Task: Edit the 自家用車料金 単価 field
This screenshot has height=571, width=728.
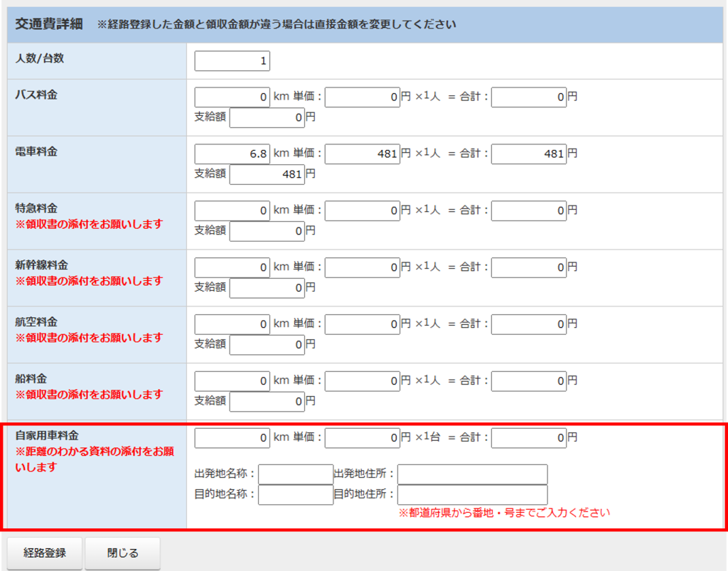Action: pos(362,438)
